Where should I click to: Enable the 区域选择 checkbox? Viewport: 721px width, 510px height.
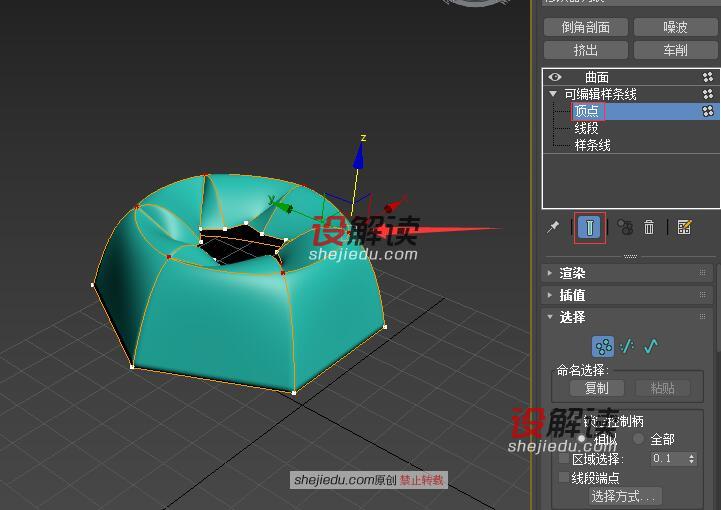[x=564, y=458]
